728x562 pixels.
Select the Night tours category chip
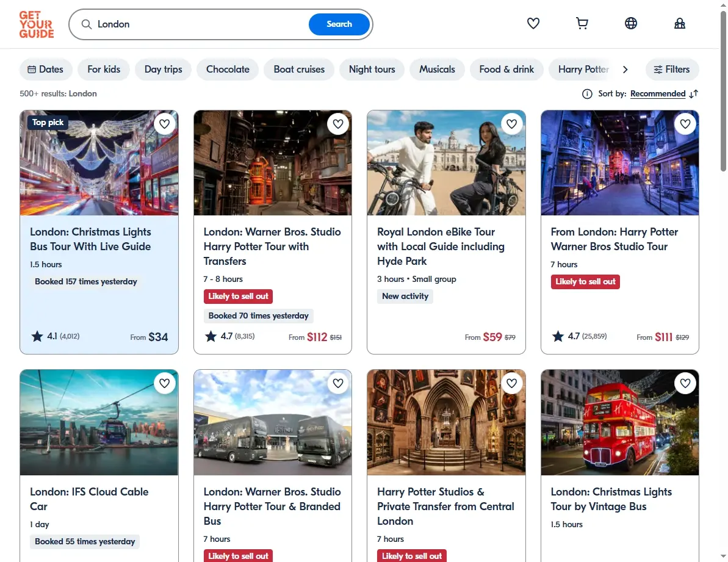click(372, 69)
